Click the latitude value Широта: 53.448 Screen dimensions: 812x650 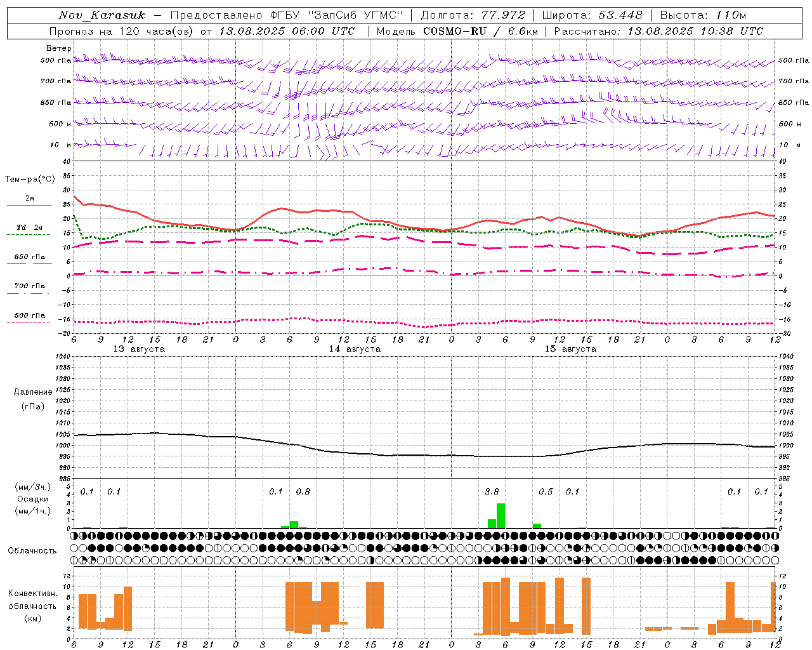(x=592, y=15)
